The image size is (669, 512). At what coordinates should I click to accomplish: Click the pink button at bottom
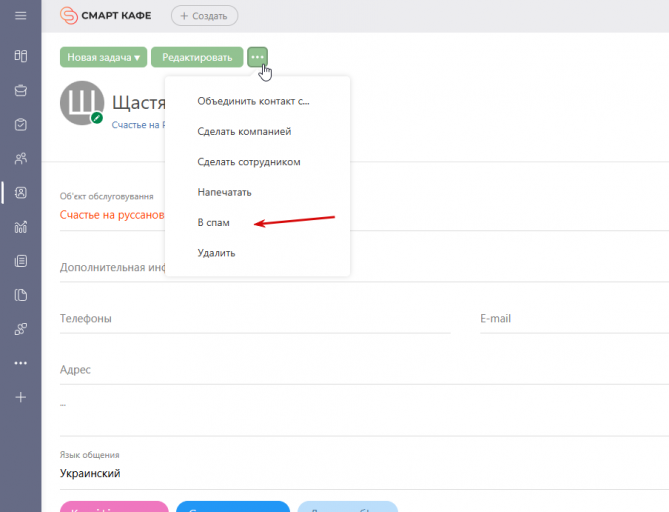114,506
